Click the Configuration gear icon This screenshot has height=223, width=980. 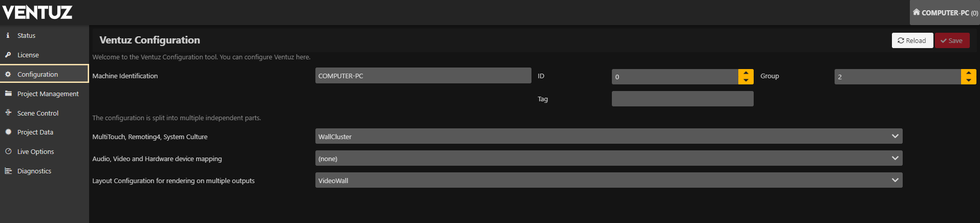[x=8, y=74]
